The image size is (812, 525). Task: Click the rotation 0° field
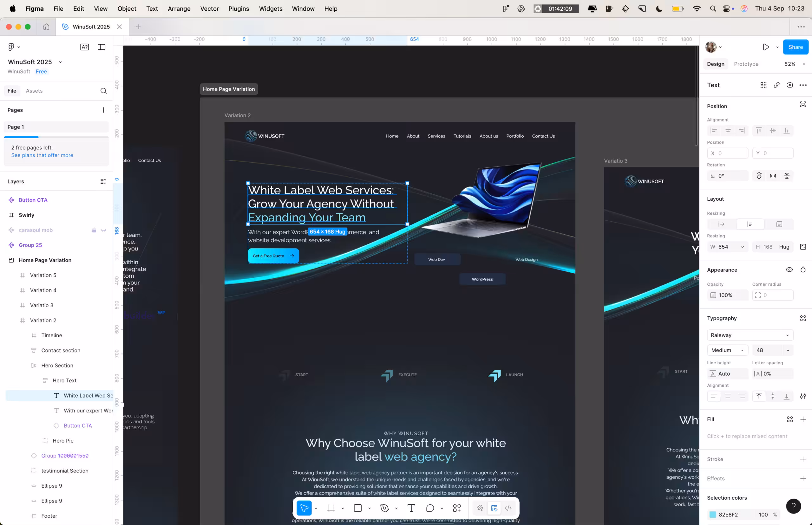click(728, 176)
